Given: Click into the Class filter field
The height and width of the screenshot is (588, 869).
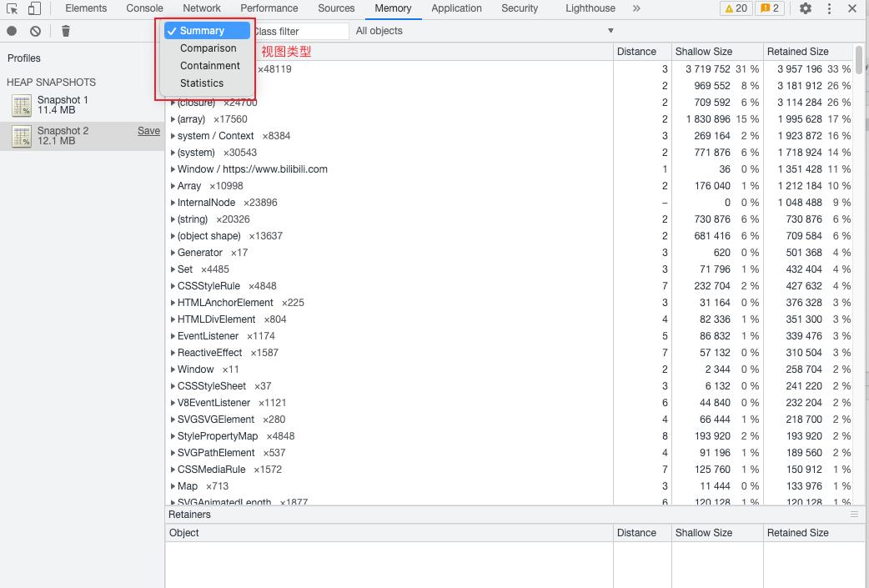Looking at the screenshot, I should coord(299,32).
